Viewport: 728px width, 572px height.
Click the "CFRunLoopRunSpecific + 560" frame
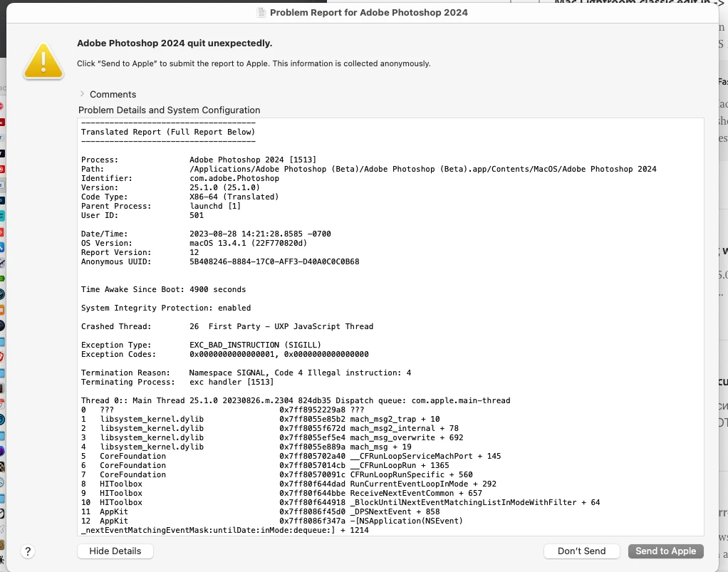point(276,475)
